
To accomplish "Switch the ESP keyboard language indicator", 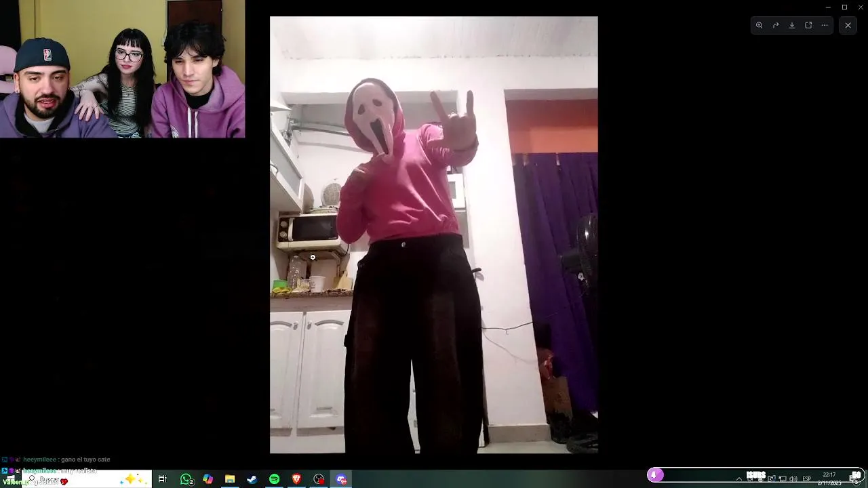I will tap(807, 479).
